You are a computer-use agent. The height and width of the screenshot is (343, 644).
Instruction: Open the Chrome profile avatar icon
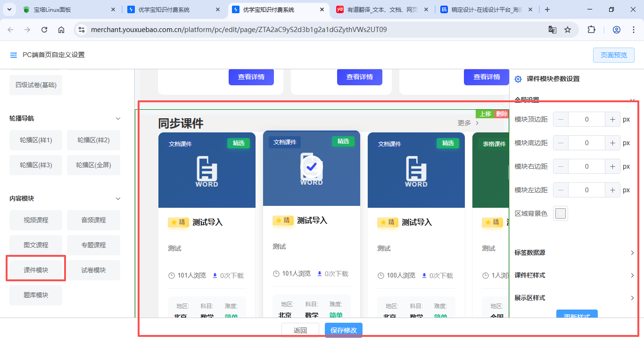[616, 30]
